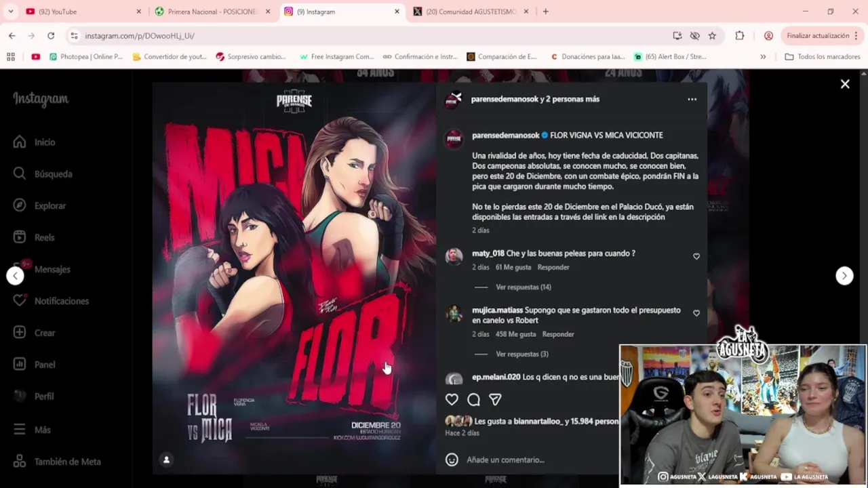Open the extensions puzzle icon
Image resolution: width=868 pixels, height=488 pixels.
tap(740, 35)
